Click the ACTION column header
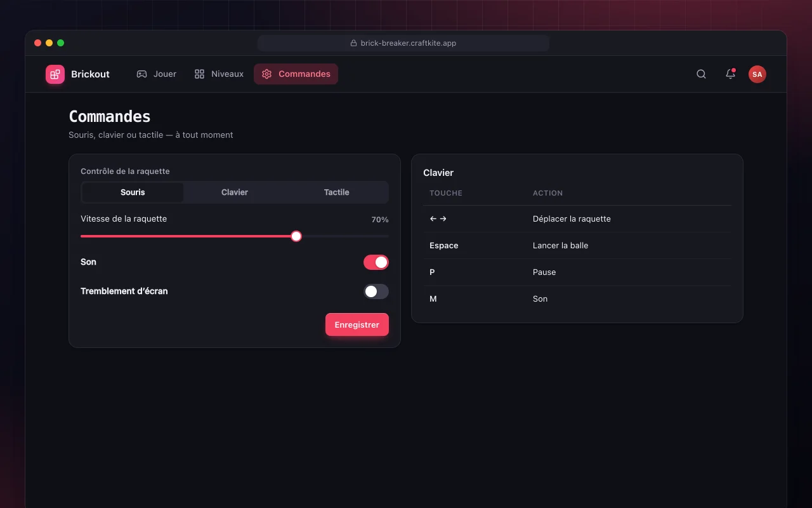This screenshot has width=812, height=508. (x=548, y=193)
